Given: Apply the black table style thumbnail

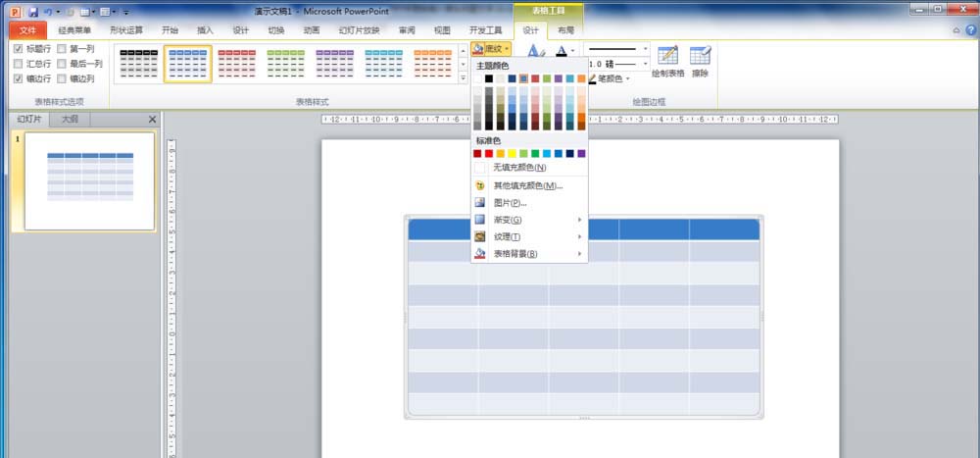Looking at the screenshot, I should pos(139,64).
